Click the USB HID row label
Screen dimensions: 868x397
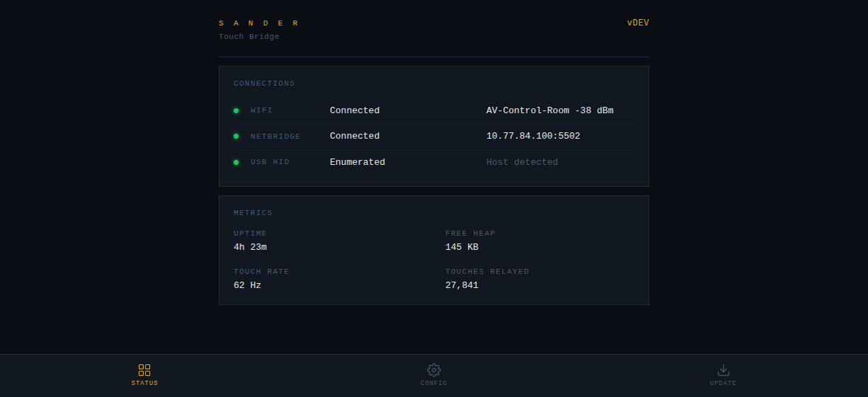point(270,162)
